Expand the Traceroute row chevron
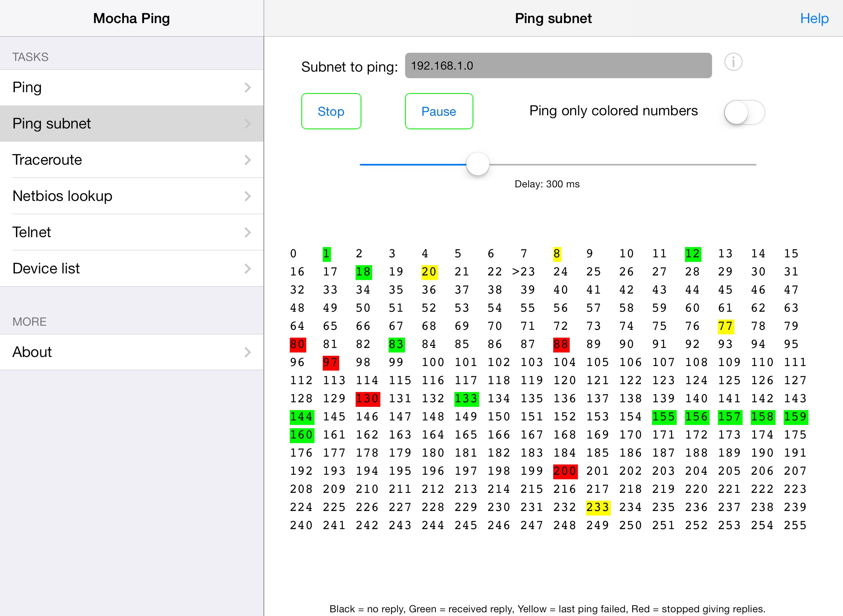Viewport: 843px width, 616px height. (247, 160)
